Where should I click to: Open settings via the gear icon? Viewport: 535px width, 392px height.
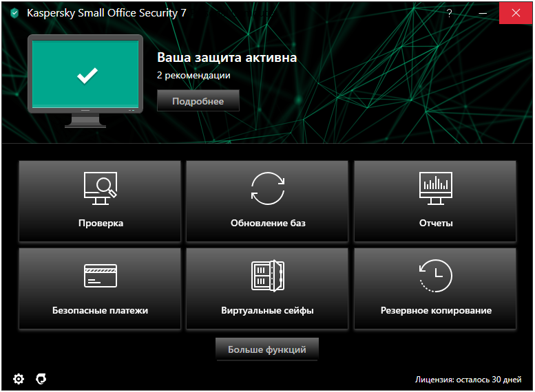[19, 379]
